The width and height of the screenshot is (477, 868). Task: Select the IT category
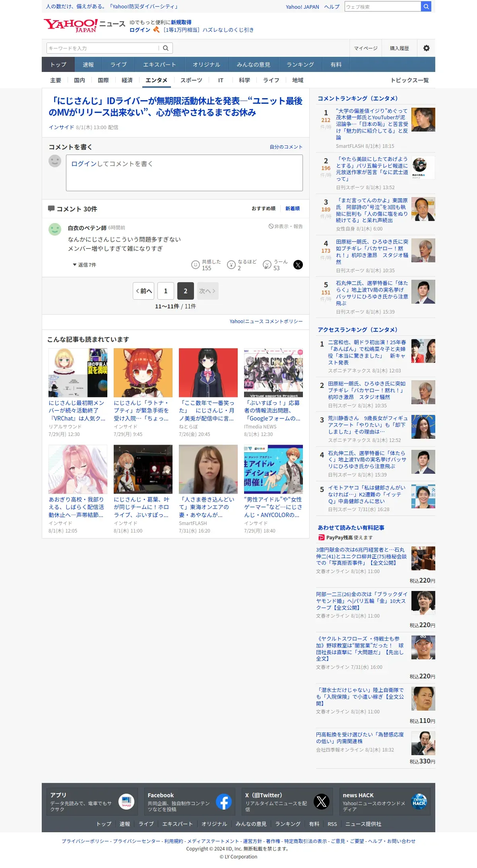pos(221,80)
